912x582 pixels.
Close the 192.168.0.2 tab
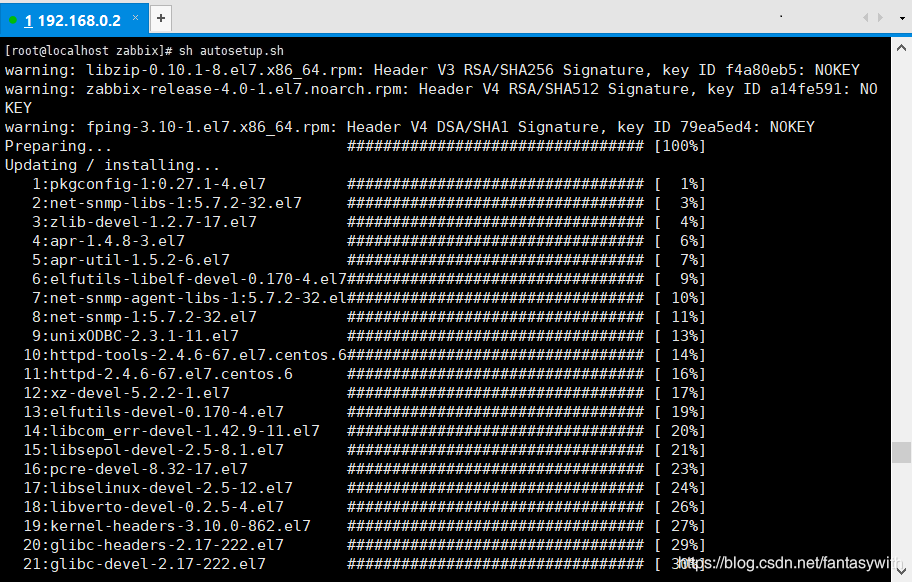click(x=136, y=17)
